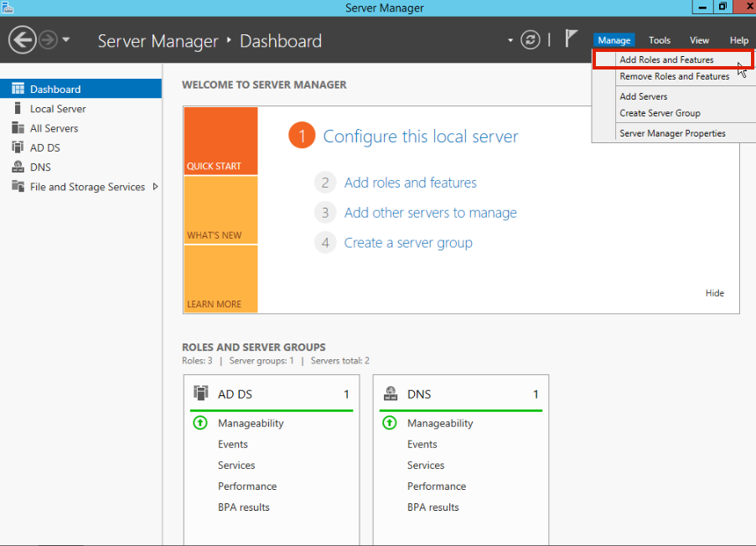The width and height of the screenshot is (756, 546).
Task: Click the green Manageability status icon in AD DS tile
Action: click(200, 423)
